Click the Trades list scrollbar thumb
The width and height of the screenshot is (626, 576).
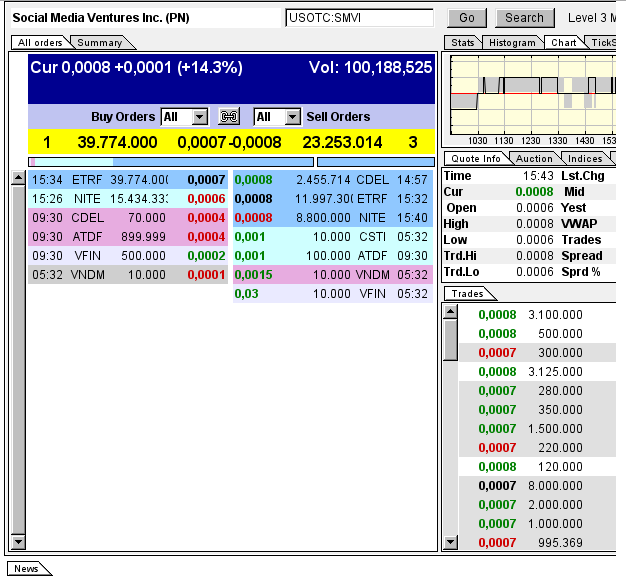(451, 340)
